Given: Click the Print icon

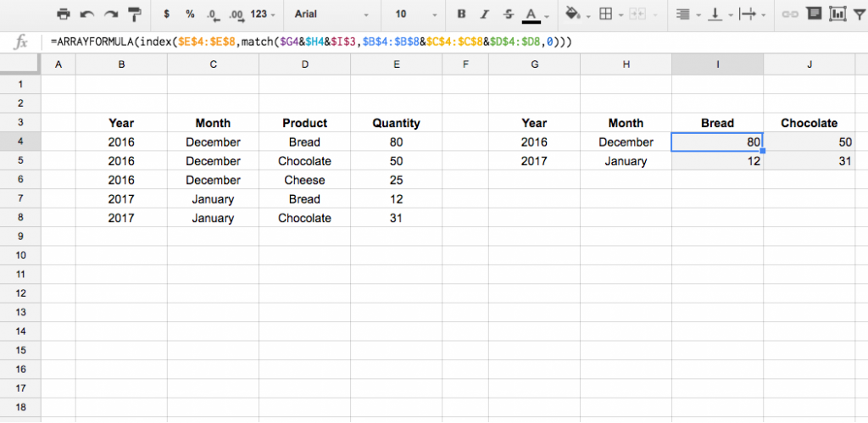Looking at the screenshot, I should click(x=64, y=14).
